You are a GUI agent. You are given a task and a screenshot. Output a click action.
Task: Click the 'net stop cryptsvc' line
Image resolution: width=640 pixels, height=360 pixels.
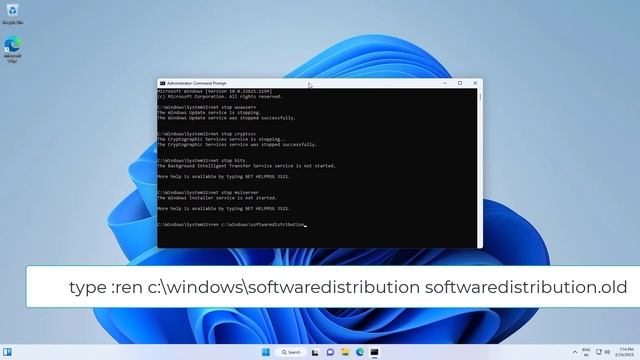pyautogui.click(x=207, y=134)
